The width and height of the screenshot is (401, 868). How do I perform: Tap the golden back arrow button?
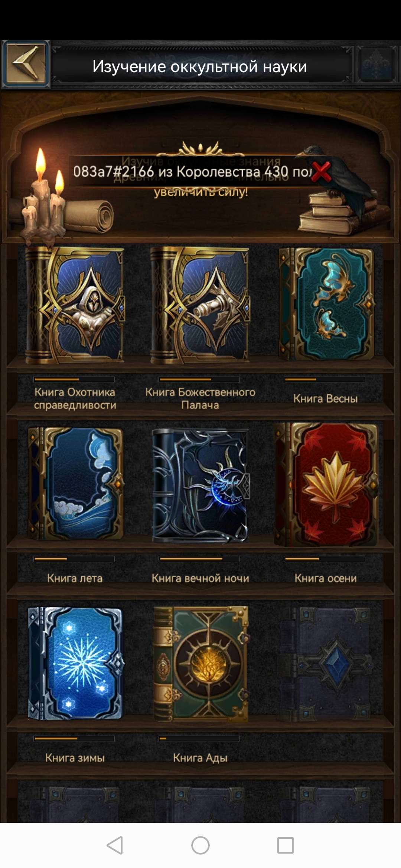[x=26, y=63]
